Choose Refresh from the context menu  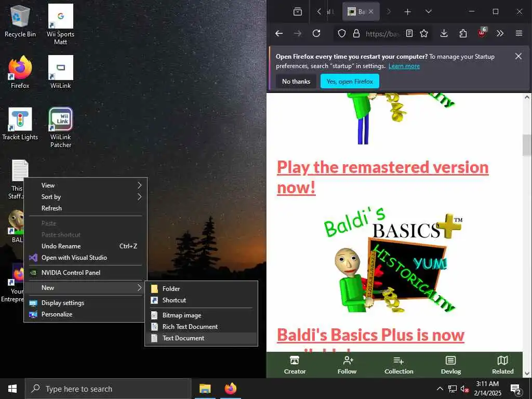(86, 208)
